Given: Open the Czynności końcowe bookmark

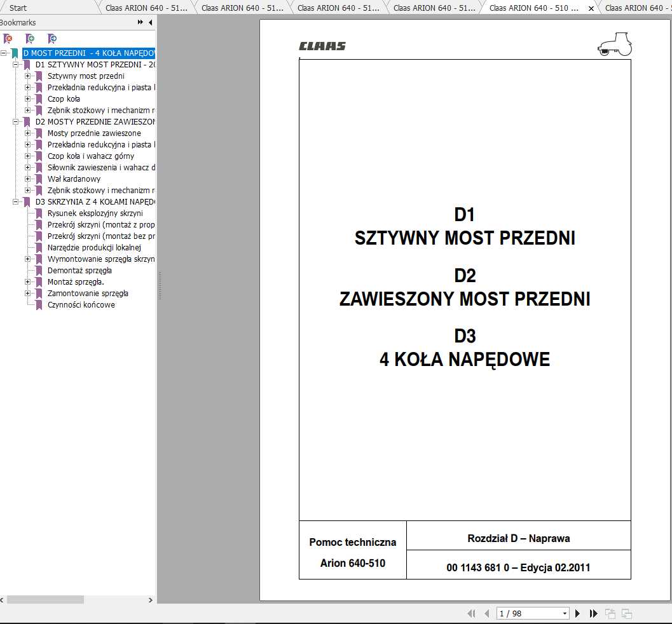Looking at the screenshot, I should pyautogui.click(x=81, y=305).
